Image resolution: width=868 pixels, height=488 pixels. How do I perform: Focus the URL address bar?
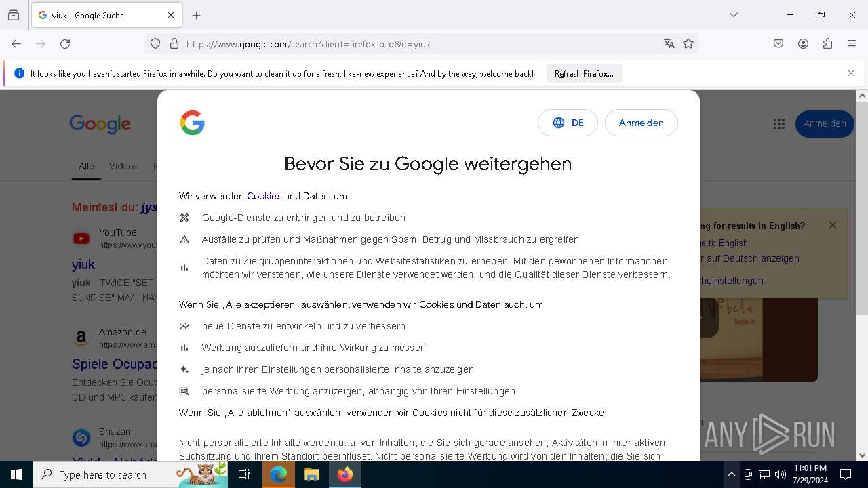420,44
